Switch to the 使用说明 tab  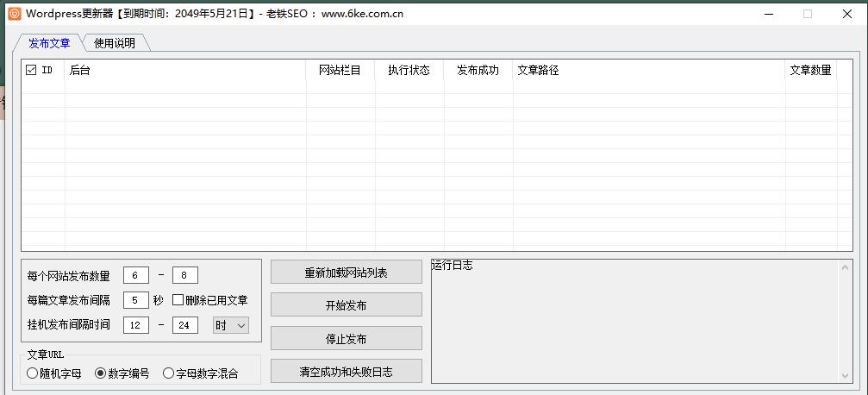pyautogui.click(x=115, y=43)
